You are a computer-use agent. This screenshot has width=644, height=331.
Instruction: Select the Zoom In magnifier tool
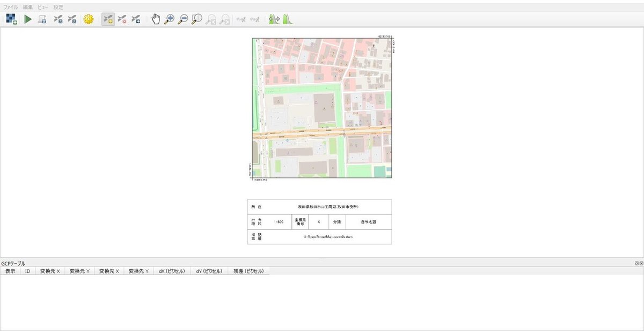click(170, 19)
